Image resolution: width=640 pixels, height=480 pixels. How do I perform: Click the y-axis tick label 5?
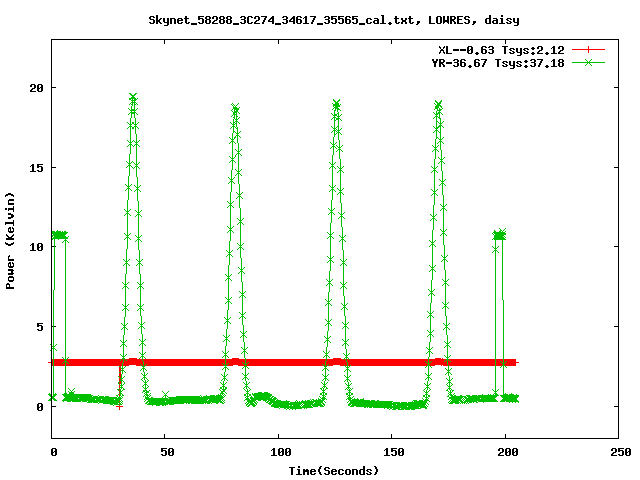(40, 327)
